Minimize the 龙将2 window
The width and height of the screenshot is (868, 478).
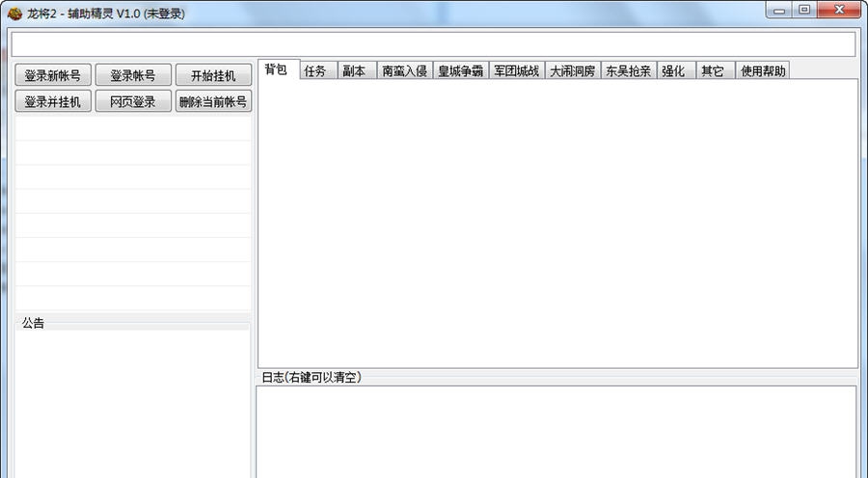click(779, 10)
